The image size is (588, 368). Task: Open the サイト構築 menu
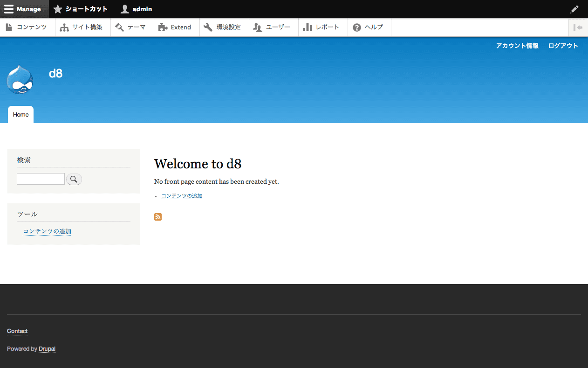82,27
